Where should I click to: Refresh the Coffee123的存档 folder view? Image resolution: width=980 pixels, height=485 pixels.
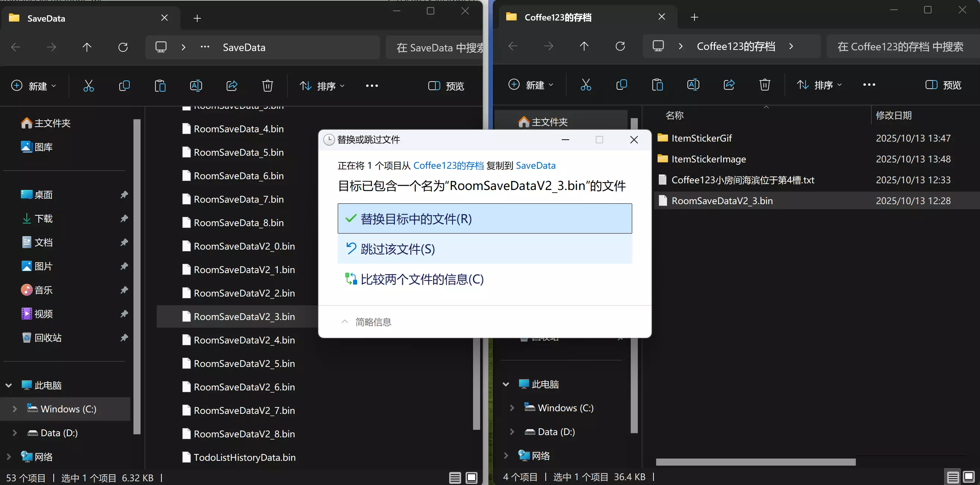click(620, 46)
